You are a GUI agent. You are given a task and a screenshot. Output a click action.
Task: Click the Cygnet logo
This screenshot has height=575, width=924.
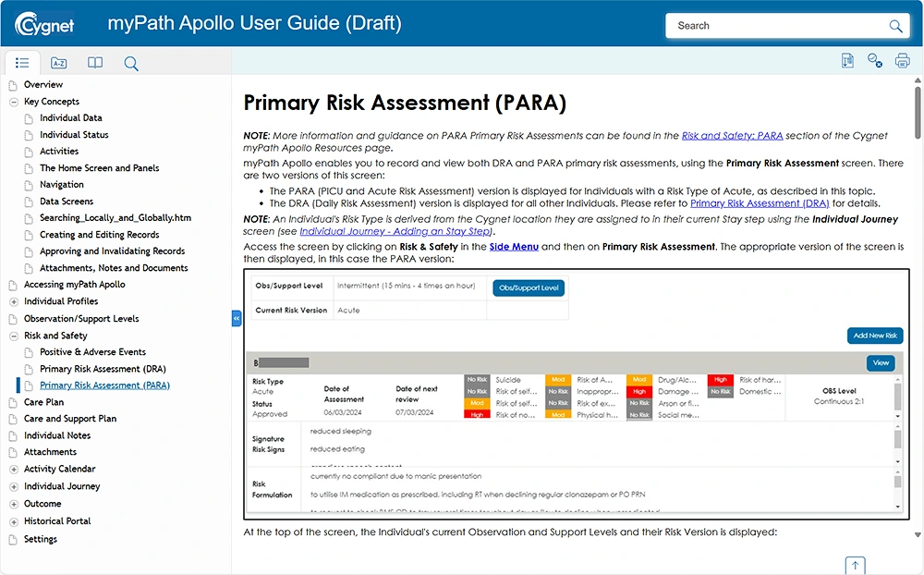(44, 23)
